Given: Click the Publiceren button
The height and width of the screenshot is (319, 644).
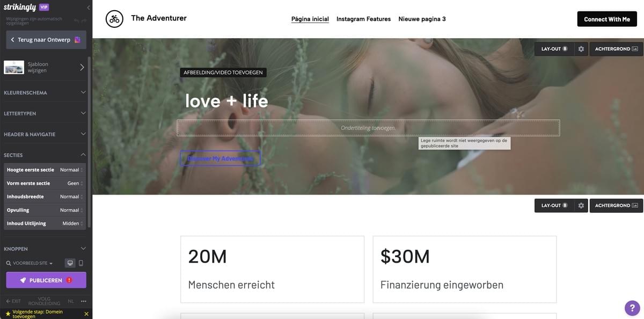Looking at the screenshot, I should [46, 280].
